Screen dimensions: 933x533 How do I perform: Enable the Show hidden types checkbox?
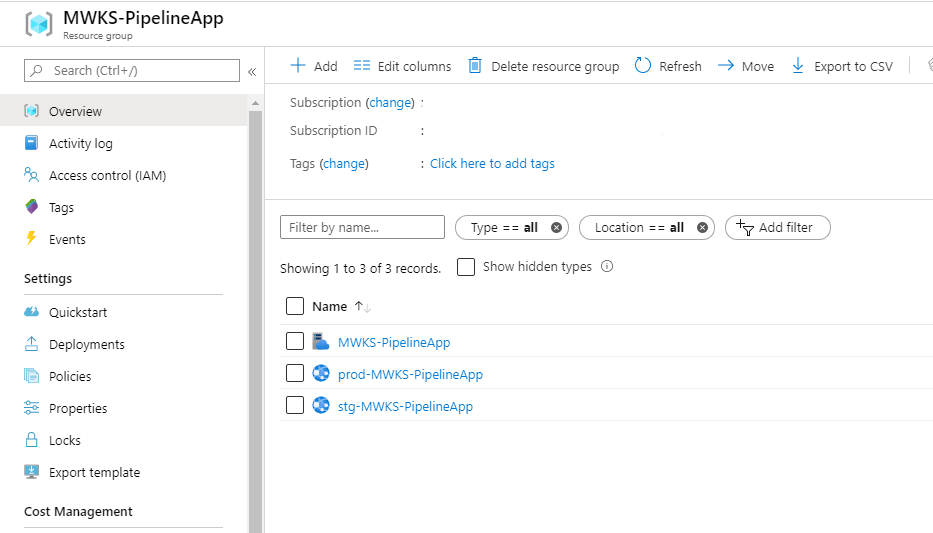click(x=466, y=267)
